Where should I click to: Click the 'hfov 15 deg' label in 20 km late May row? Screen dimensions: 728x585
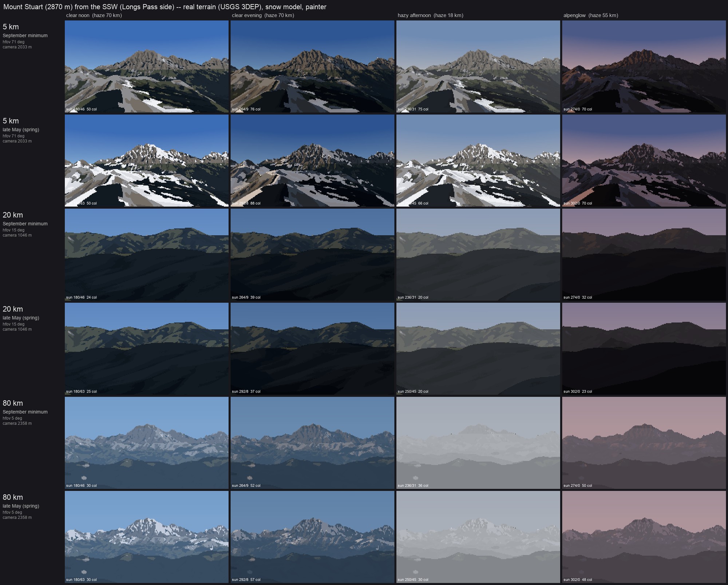coord(13,324)
